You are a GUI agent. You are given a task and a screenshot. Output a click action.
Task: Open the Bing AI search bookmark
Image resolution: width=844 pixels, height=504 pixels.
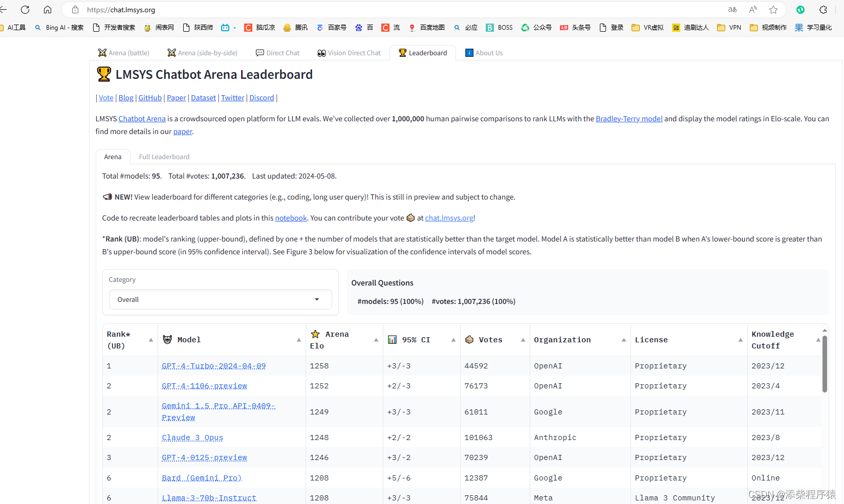(59, 28)
